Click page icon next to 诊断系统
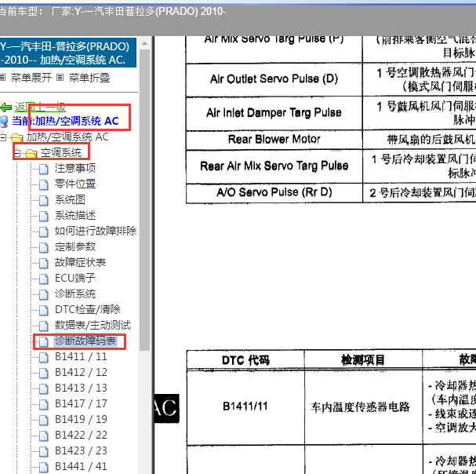The image size is (476, 474). click(x=44, y=294)
